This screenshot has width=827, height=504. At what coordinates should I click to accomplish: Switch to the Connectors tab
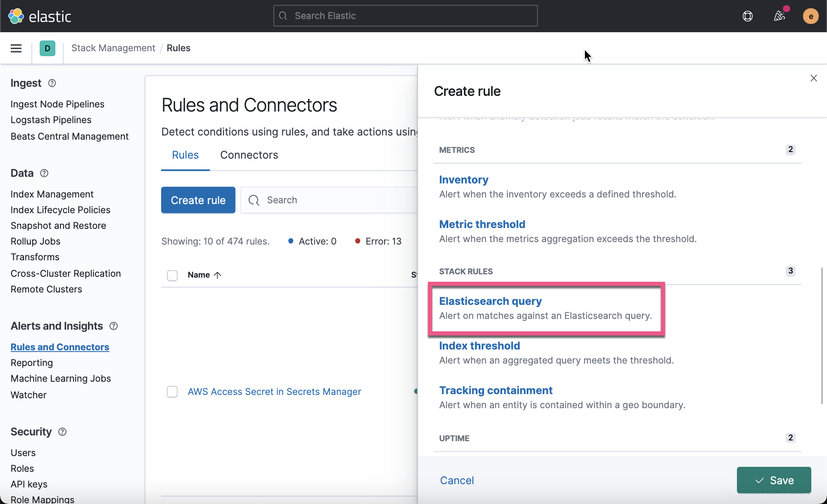pyautogui.click(x=249, y=155)
